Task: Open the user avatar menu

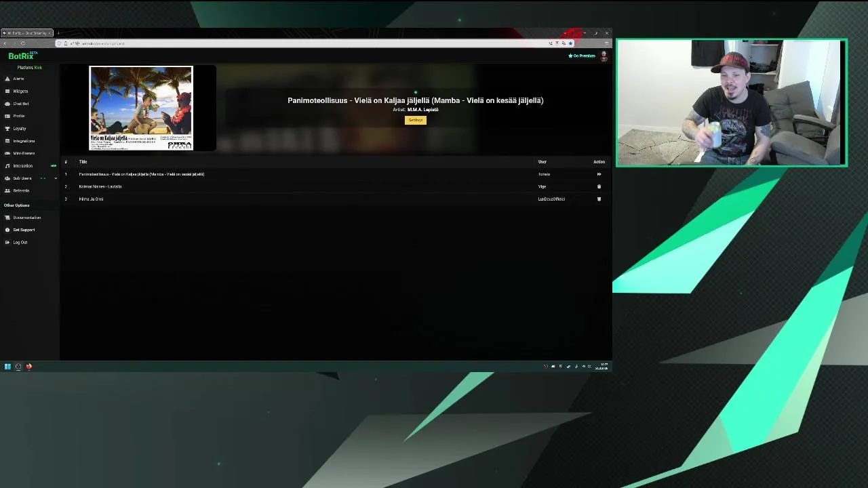Action: [x=604, y=56]
